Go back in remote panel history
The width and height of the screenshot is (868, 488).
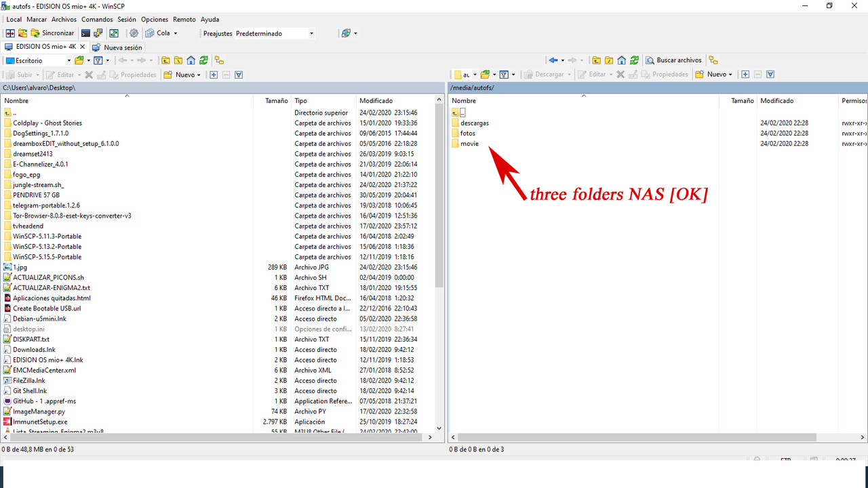point(554,60)
